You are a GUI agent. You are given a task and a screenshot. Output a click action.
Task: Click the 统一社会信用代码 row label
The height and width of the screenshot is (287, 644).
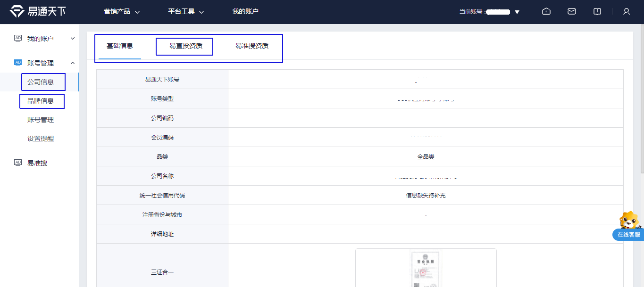[x=162, y=196]
